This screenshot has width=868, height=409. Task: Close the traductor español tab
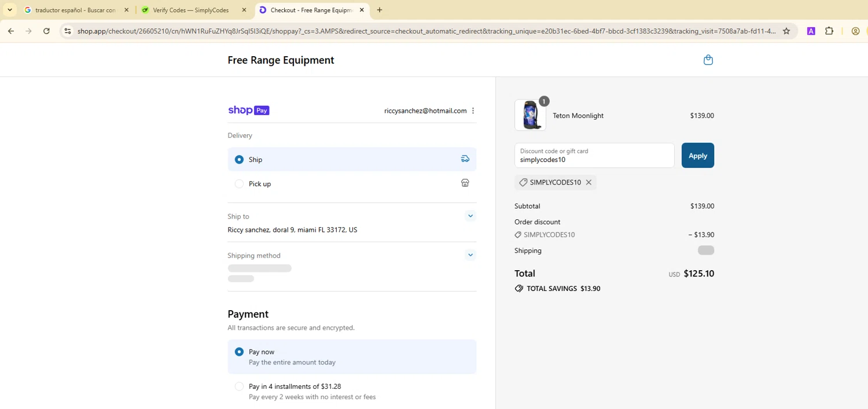point(126,10)
